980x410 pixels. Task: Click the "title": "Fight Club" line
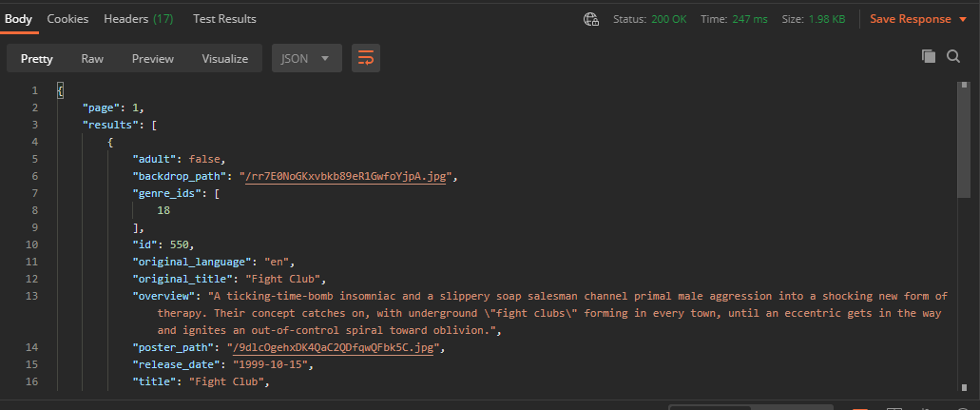pyautogui.click(x=201, y=381)
